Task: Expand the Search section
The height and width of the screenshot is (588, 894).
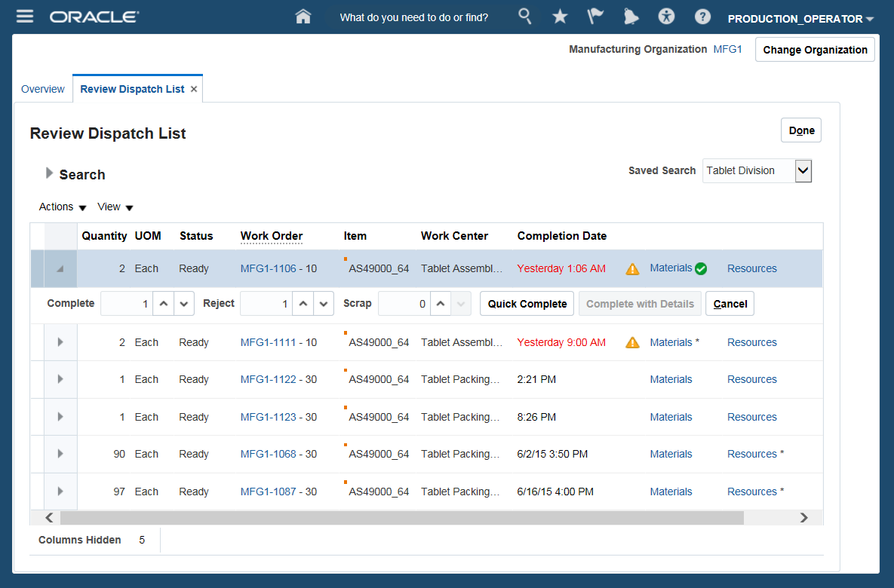Action: [x=50, y=173]
